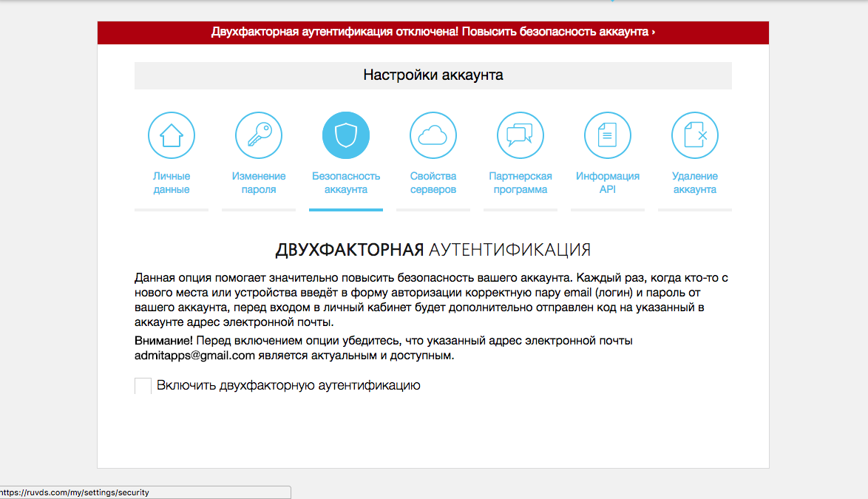Select the Информация API section label
The image size is (868, 499).
tap(607, 183)
